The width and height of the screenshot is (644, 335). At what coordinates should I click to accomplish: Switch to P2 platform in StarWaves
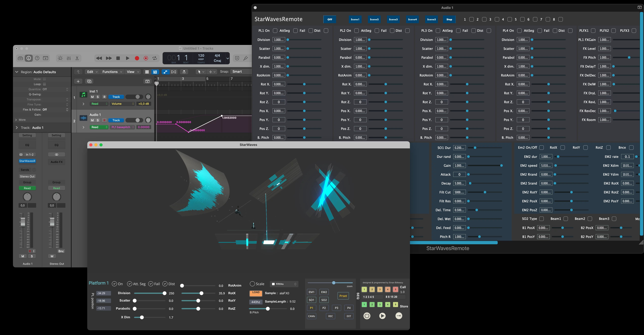coord(324,308)
